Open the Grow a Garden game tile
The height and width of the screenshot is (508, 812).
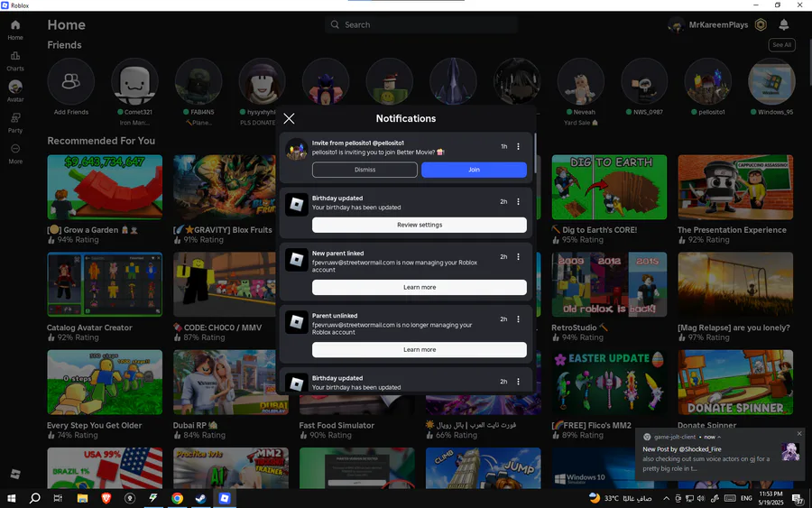105,187
